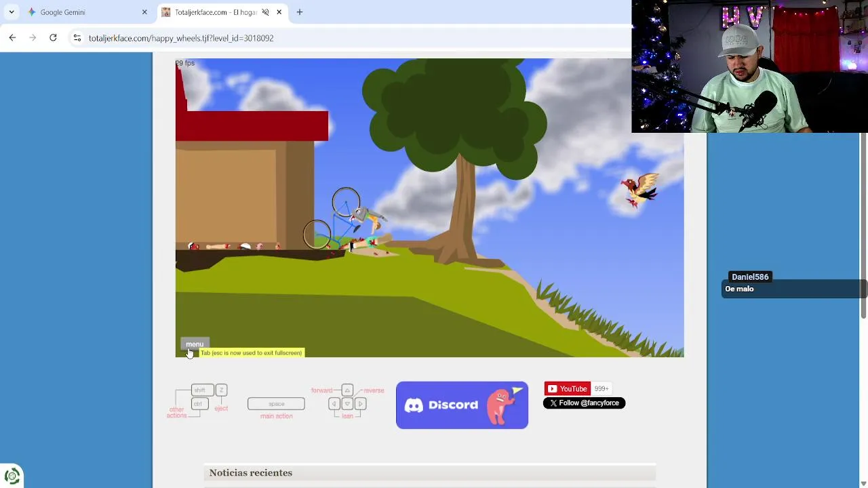
Task: Click the YouTube subscribe button
Action: pos(567,389)
